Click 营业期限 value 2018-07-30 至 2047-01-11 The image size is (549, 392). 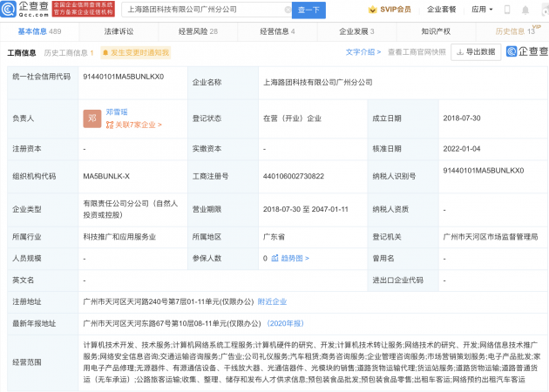pyautogui.click(x=306, y=209)
